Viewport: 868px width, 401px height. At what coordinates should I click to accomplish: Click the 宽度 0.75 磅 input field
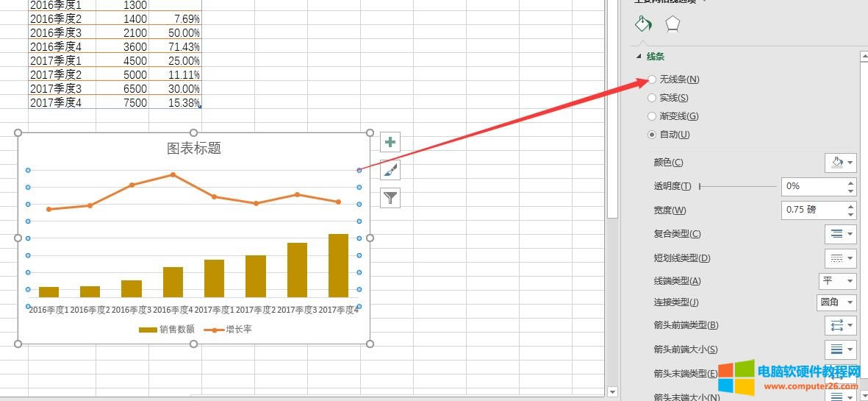[814, 210]
